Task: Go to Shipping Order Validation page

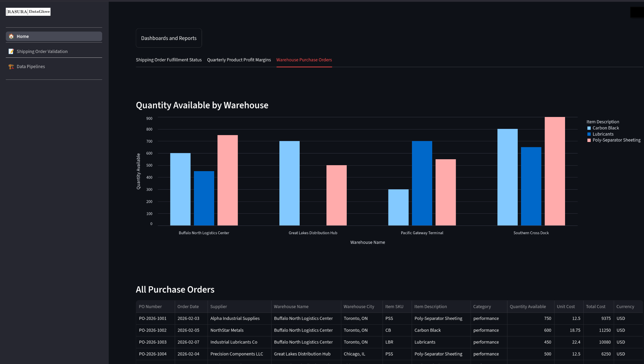Action: pyautogui.click(x=54, y=51)
